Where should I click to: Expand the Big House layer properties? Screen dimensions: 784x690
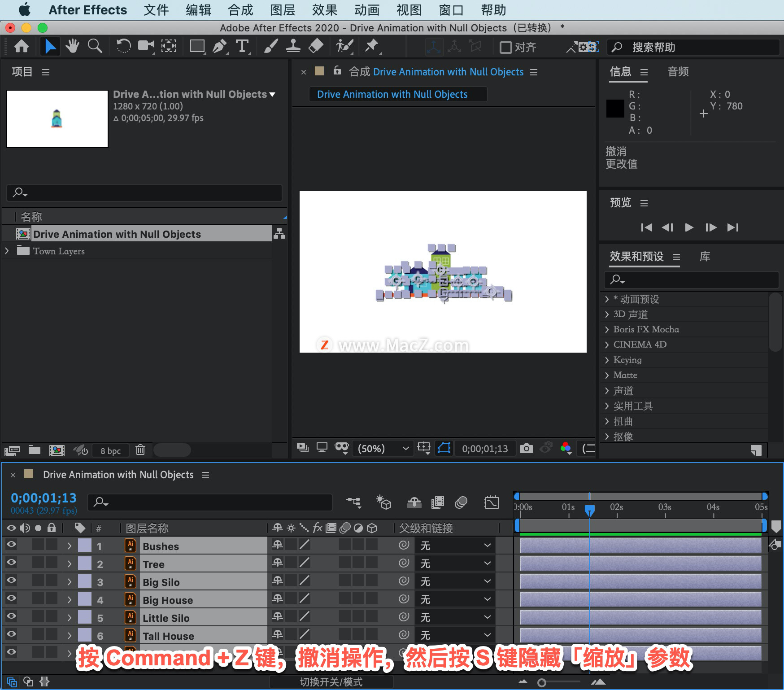click(69, 600)
